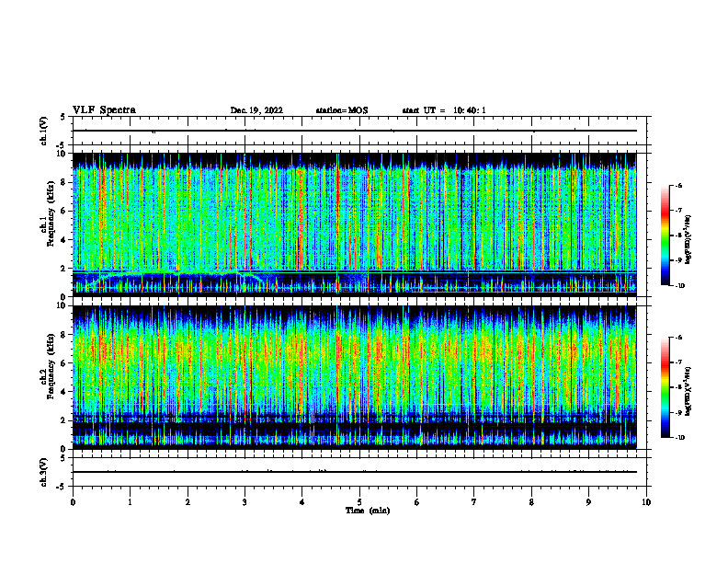
Task: Click the ch.2 log(PSD) colorbar label
Action: click(688, 391)
